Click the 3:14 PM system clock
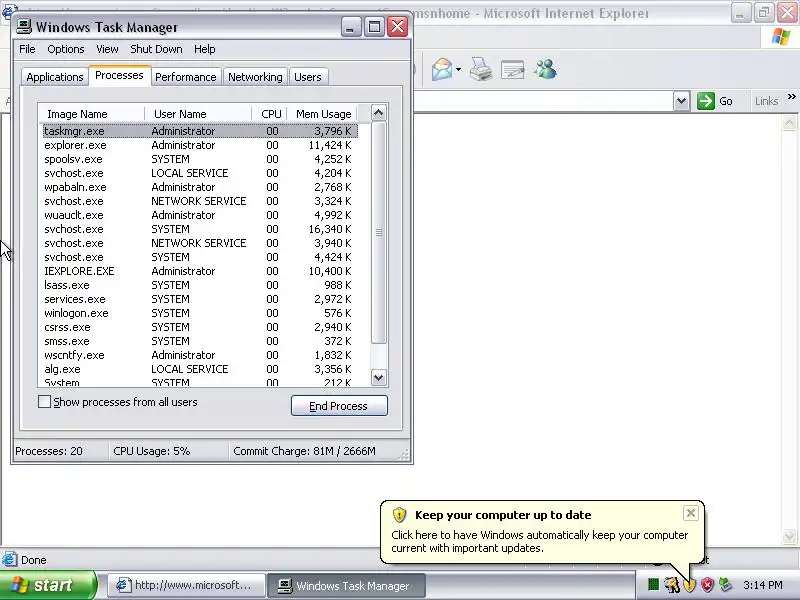This screenshot has width=800, height=600. point(763,585)
